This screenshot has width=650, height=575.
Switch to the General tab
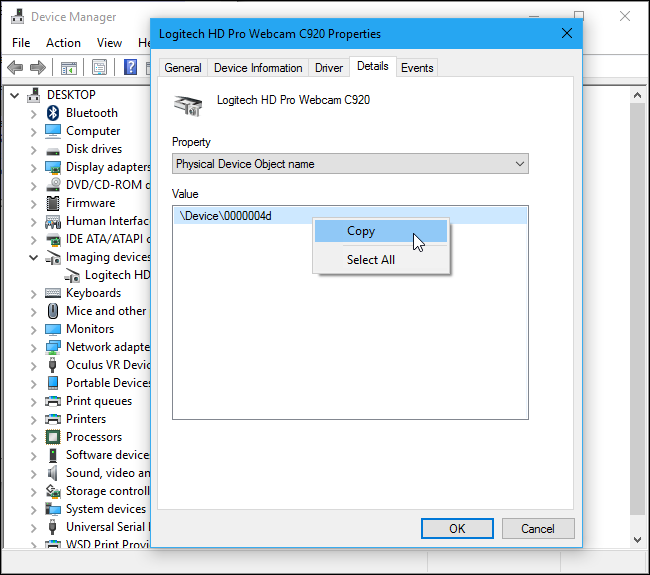(183, 68)
